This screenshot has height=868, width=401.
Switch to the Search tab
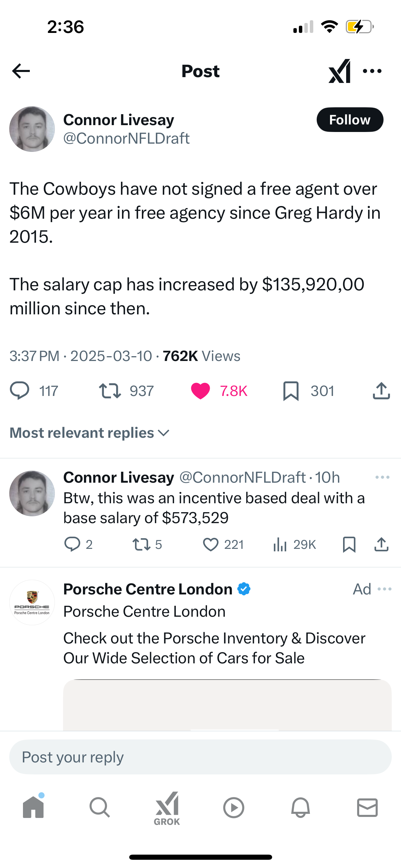pyautogui.click(x=100, y=807)
